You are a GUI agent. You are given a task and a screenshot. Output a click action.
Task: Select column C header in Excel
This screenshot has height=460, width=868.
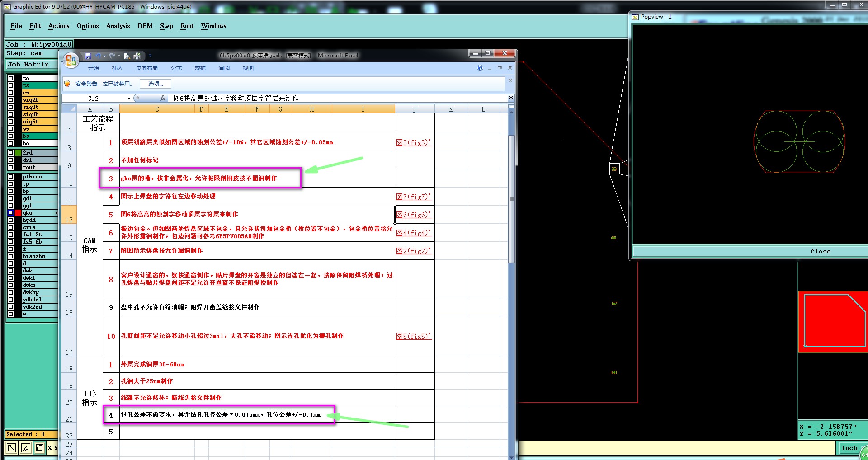[157, 109]
